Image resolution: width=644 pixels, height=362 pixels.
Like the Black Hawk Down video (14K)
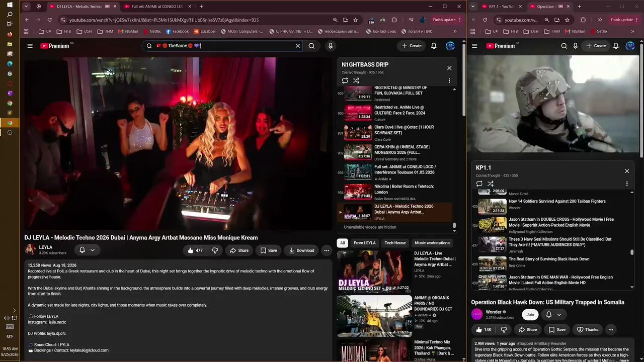[483, 330]
